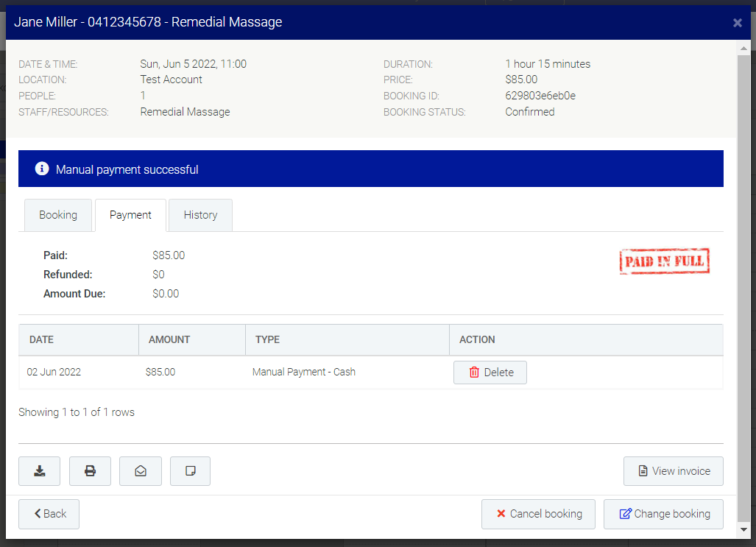Download the payment receipt
The width and height of the screenshot is (756, 547).
click(x=39, y=470)
